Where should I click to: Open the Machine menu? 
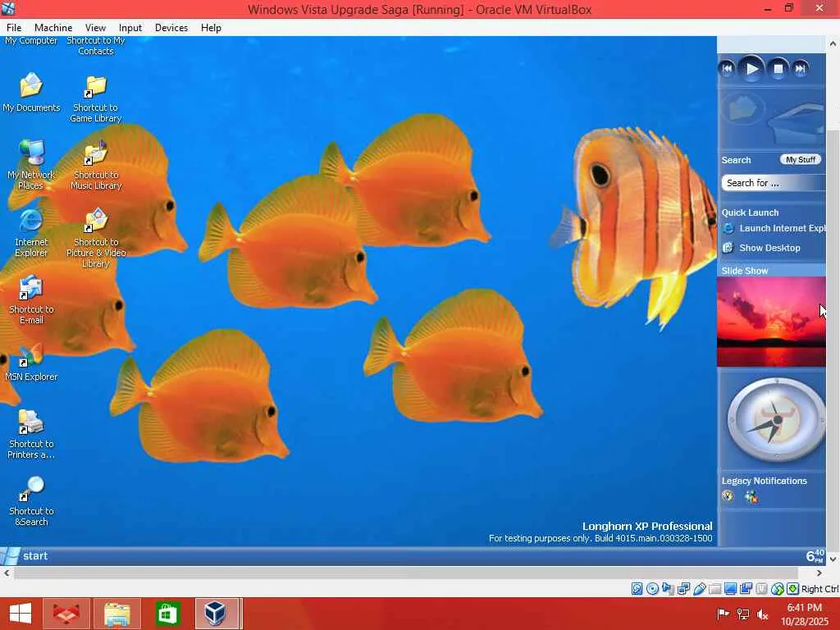click(53, 28)
